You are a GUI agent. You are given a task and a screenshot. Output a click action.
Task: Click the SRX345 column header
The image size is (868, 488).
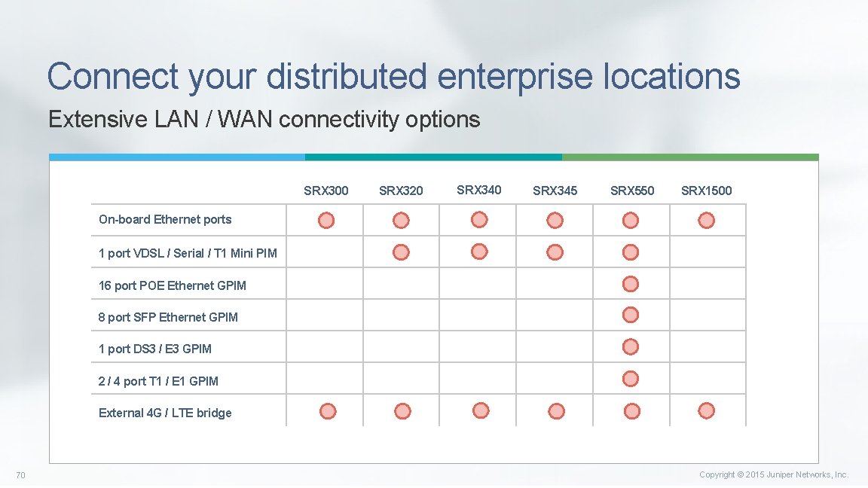coord(555,191)
